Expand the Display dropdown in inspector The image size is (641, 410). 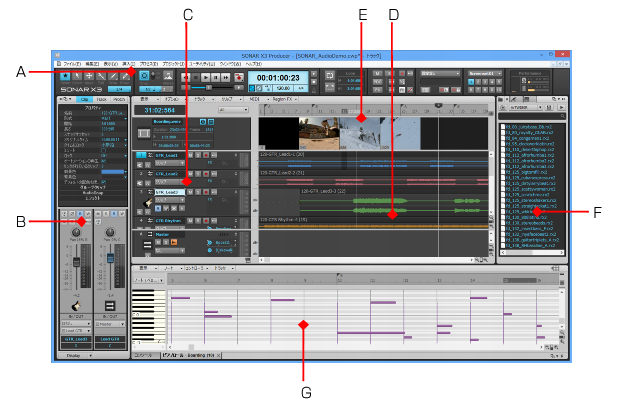click(76, 356)
